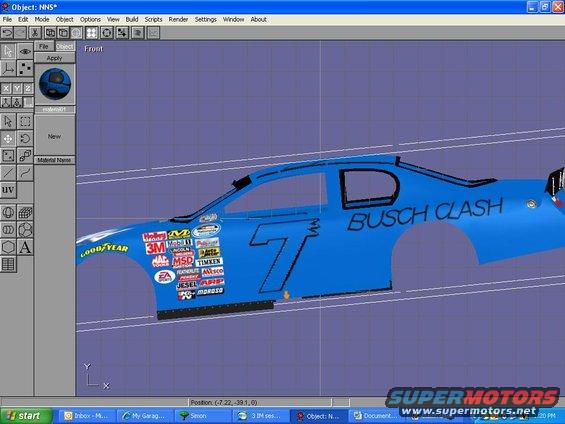Click the Redo icon in the top toolbar
The height and width of the screenshot is (424, 565).
click(21, 33)
